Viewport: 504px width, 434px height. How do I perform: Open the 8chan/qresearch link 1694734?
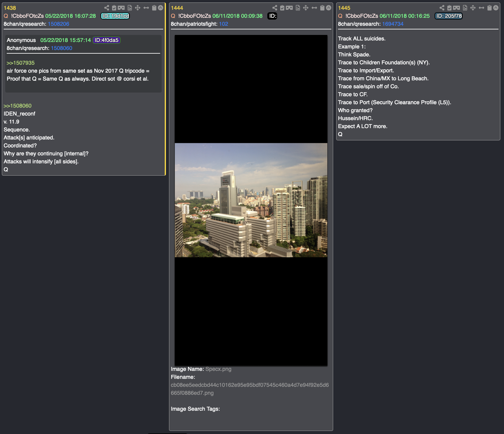click(393, 24)
